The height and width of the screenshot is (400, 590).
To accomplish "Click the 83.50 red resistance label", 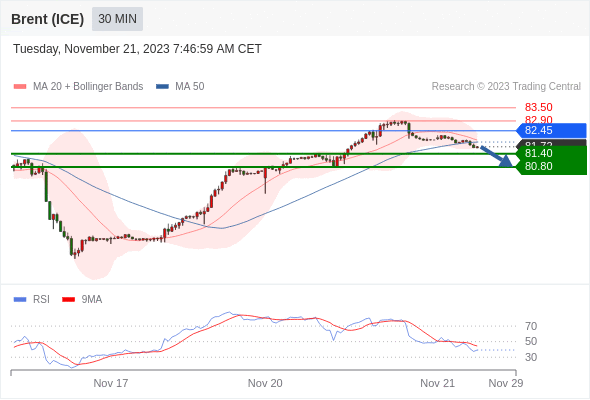I will pos(539,107).
